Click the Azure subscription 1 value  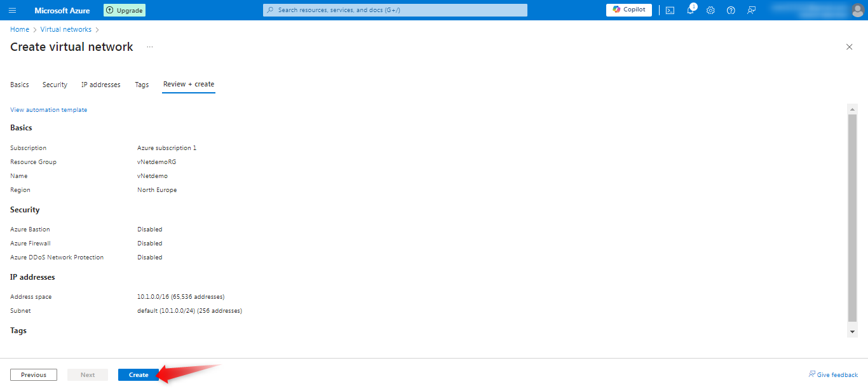coord(167,148)
